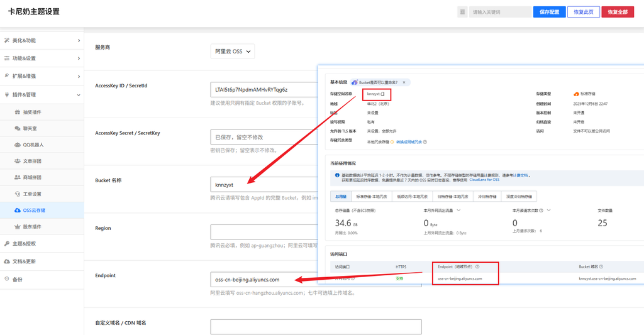Screen dimensions: 644x335
Task: Expand the 本月读请求次数 dropdown arrow
Action: pos(548,210)
